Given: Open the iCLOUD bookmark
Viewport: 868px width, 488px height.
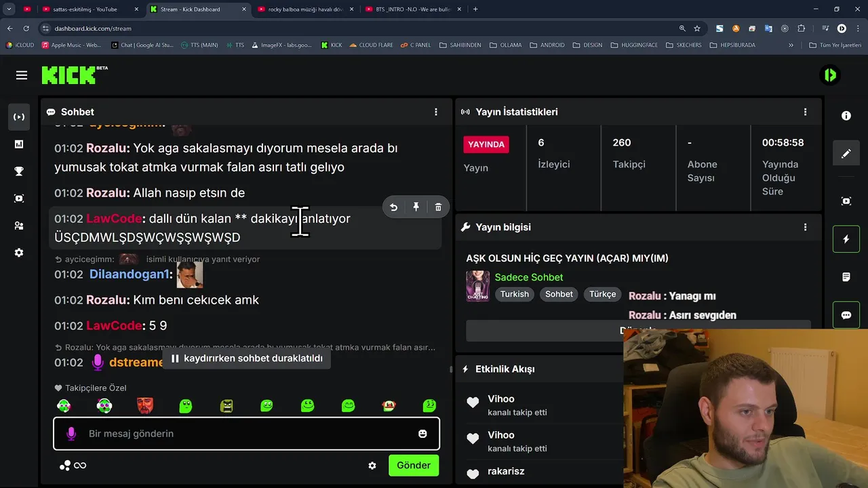Looking at the screenshot, I should [x=20, y=45].
